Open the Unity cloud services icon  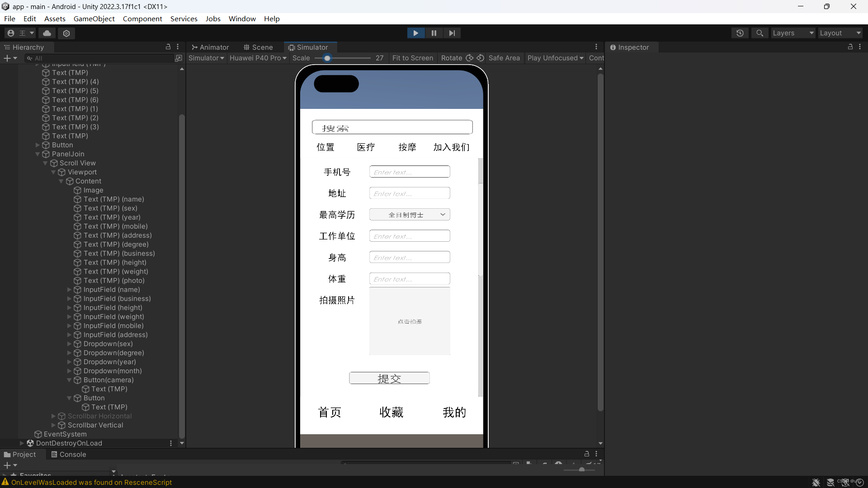pyautogui.click(x=47, y=33)
